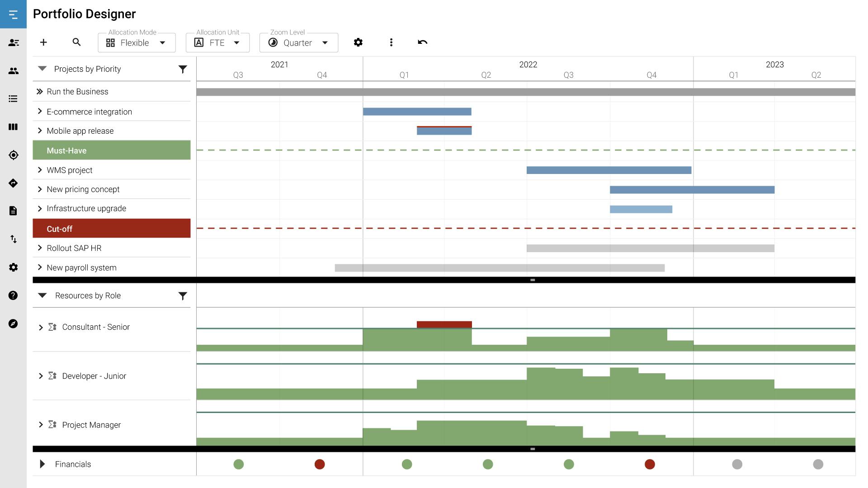Click the Financials section expander arrow
The width and height of the screenshot is (868, 488).
[x=42, y=464]
